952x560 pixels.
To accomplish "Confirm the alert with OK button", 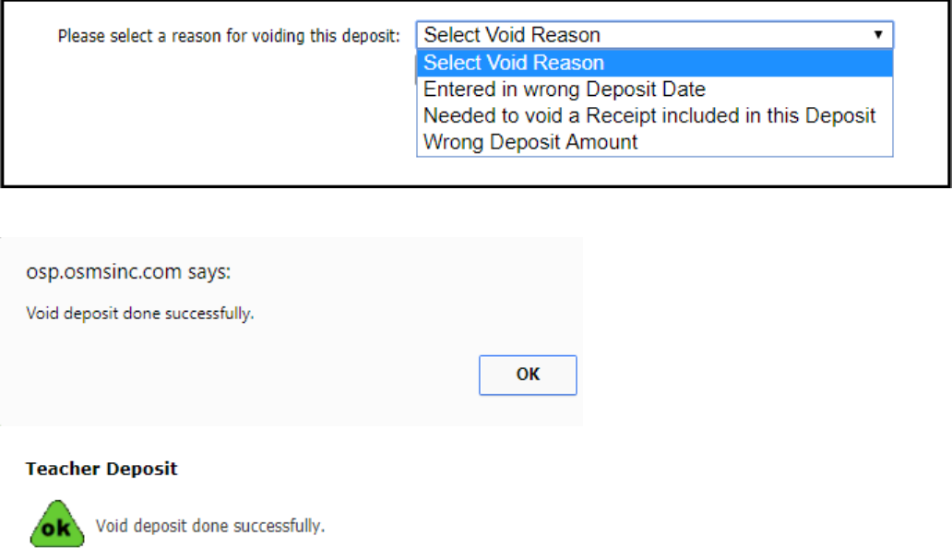I will coord(528,375).
